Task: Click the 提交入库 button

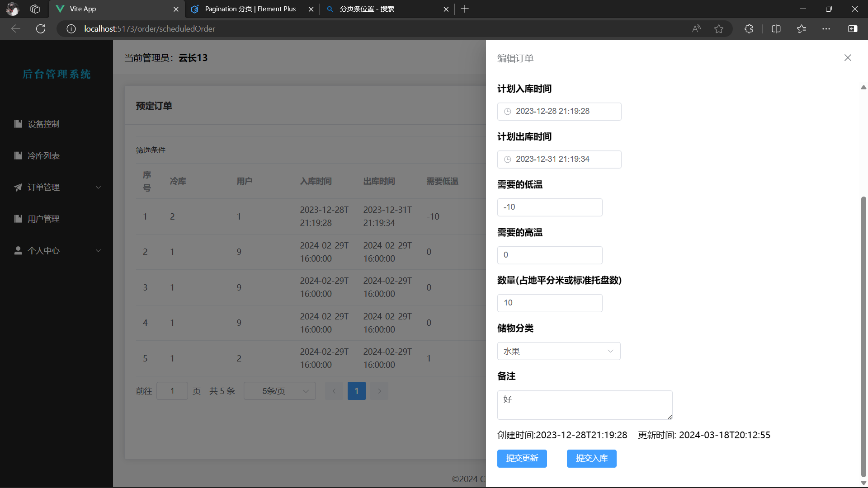Action: (591, 458)
